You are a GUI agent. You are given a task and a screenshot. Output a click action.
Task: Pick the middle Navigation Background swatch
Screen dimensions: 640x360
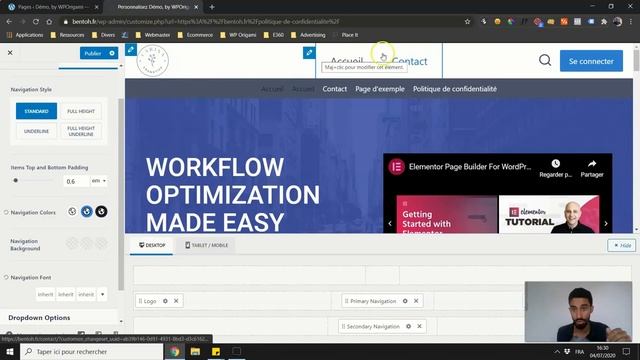[x=87, y=243]
